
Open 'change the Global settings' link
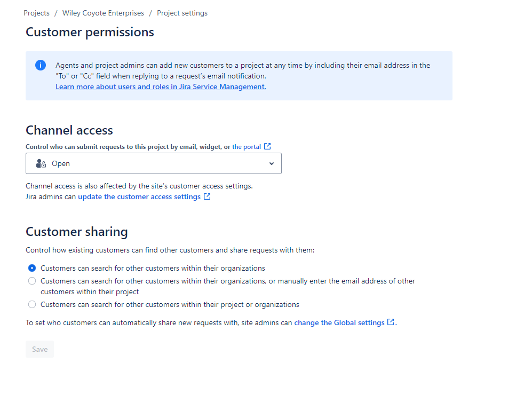click(x=339, y=322)
